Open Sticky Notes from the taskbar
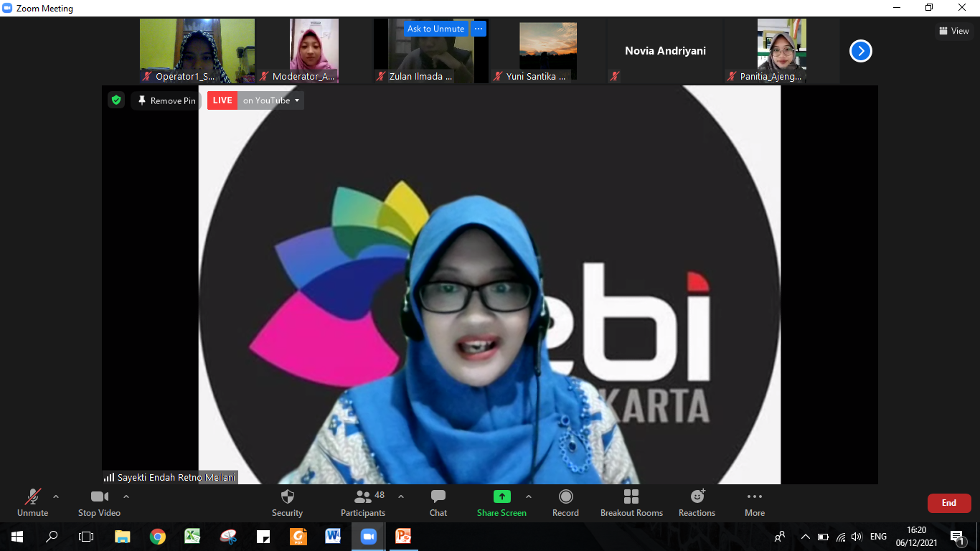980x551 pixels. [263, 537]
